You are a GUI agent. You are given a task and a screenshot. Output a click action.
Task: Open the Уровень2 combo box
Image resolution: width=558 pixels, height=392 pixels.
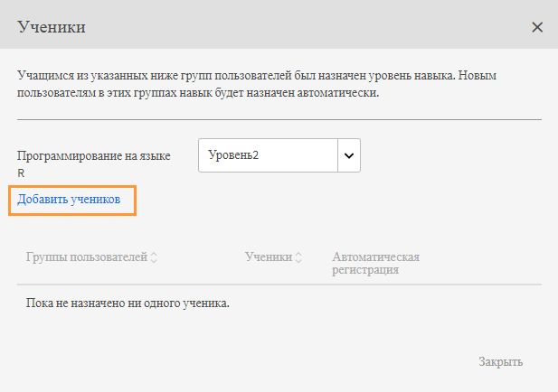(268, 155)
